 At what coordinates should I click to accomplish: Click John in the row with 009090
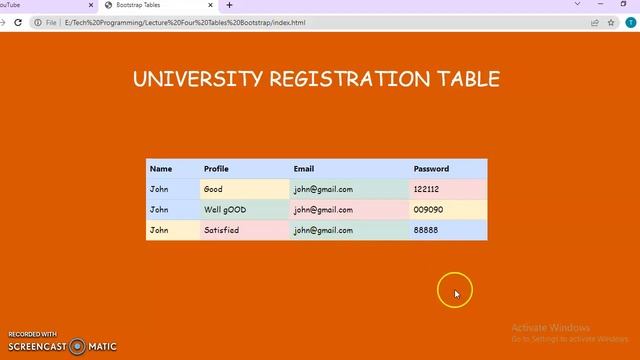(173, 210)
